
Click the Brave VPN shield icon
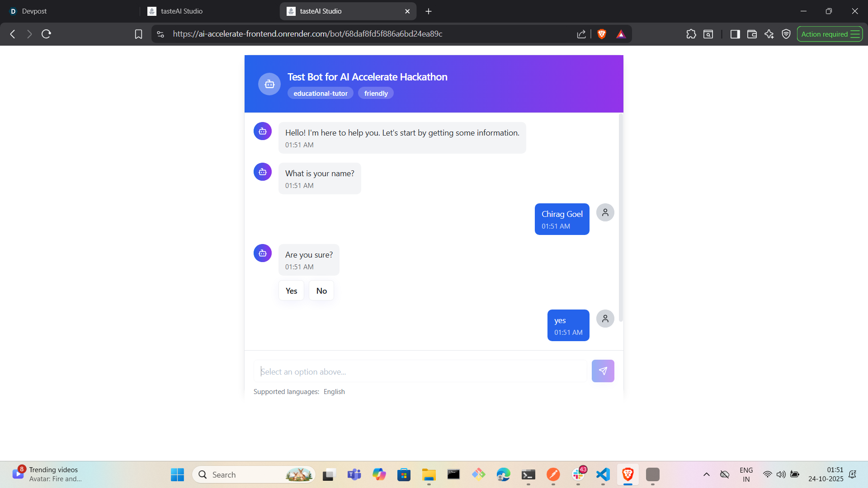[786, 34]
